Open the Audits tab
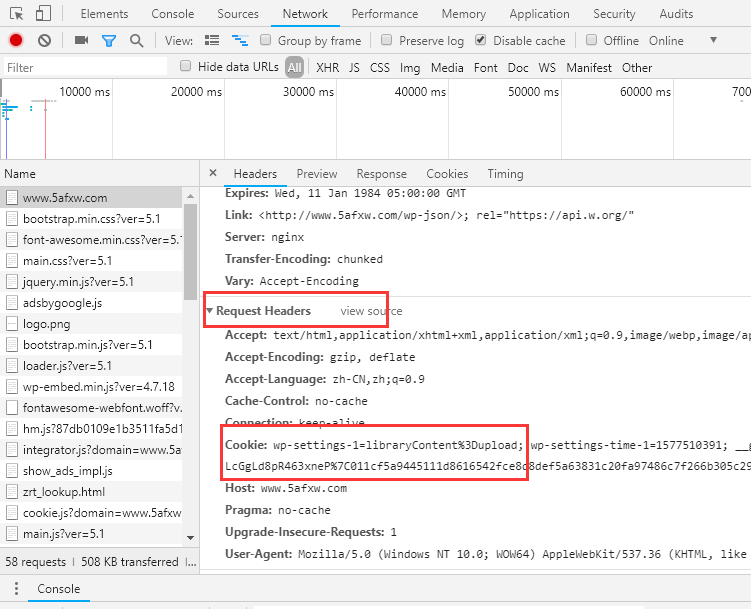Viewport: 751px width, 609px height. [x=676, y=14]
